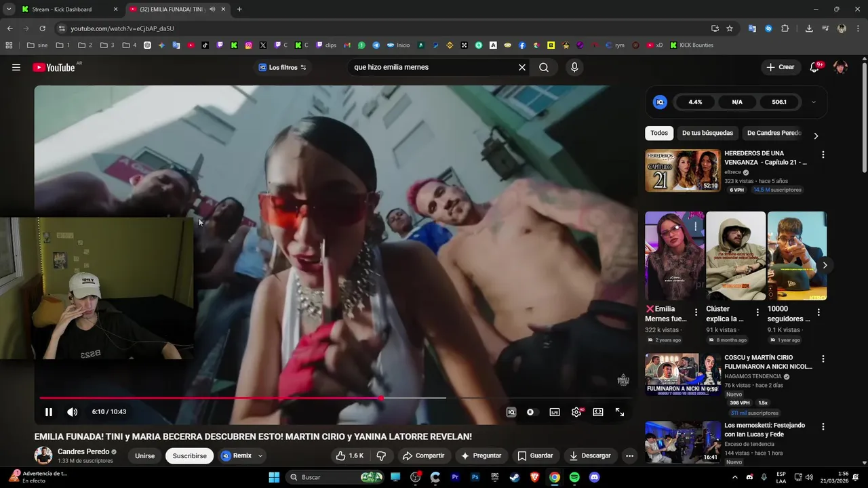Bookmark this page with the star icon
Screen dimensions: 868x488
[x=730, y=28]
